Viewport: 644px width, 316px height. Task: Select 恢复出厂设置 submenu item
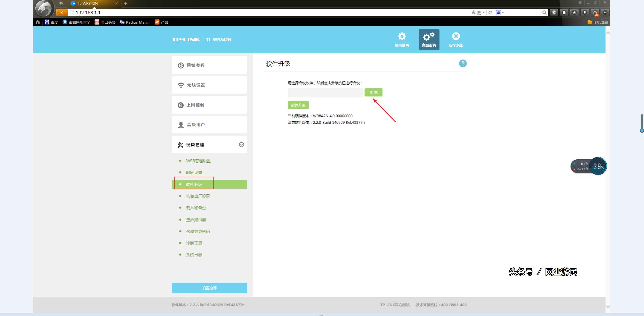(198, 196)
